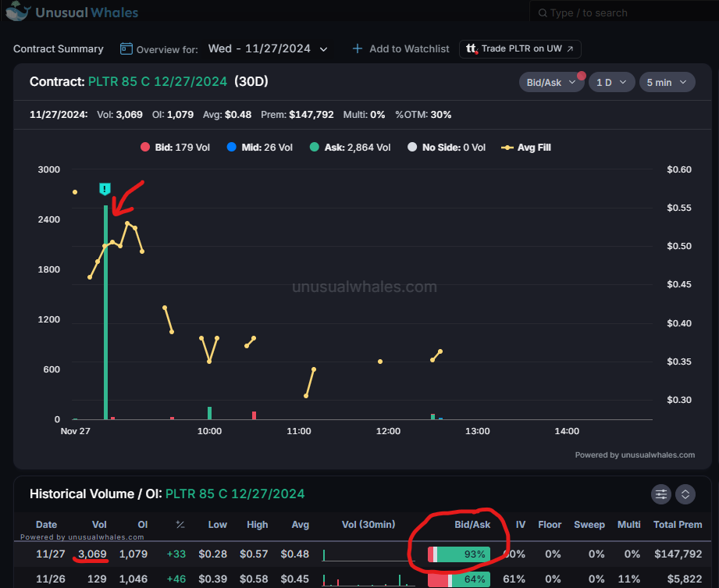The height and width of the screenshot is (588, 719).
Task: Click the tall green ask volume bar
Action: (106, 312)
